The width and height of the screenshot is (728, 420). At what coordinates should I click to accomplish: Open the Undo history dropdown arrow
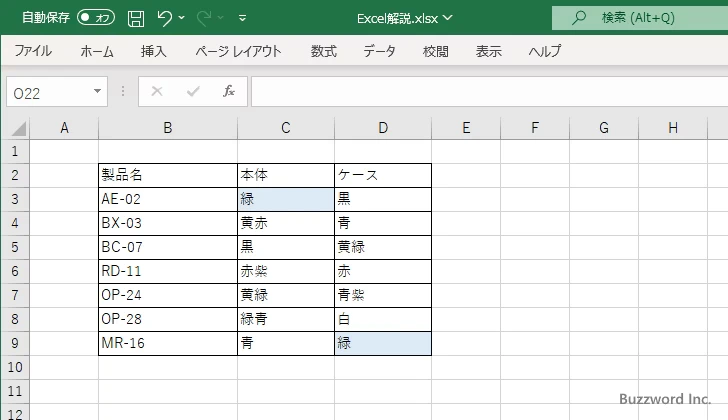click(182, 18)
